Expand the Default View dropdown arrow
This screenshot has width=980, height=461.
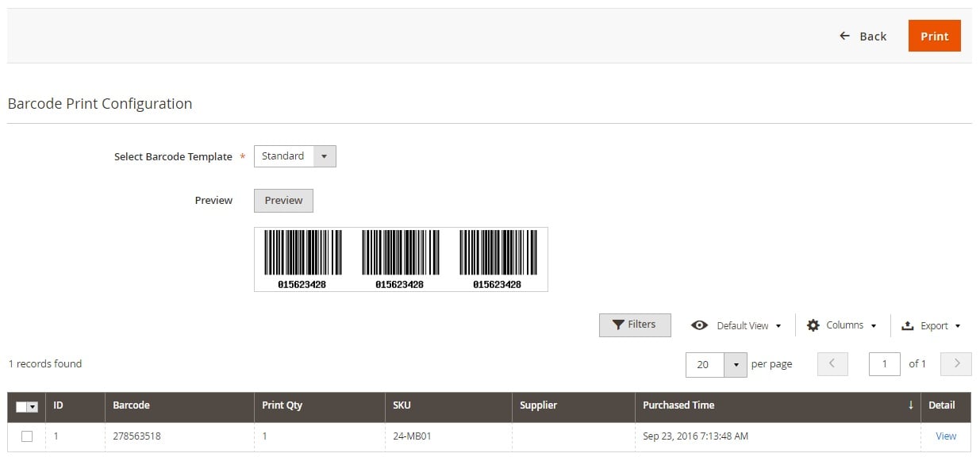click(x=778, y=326)
